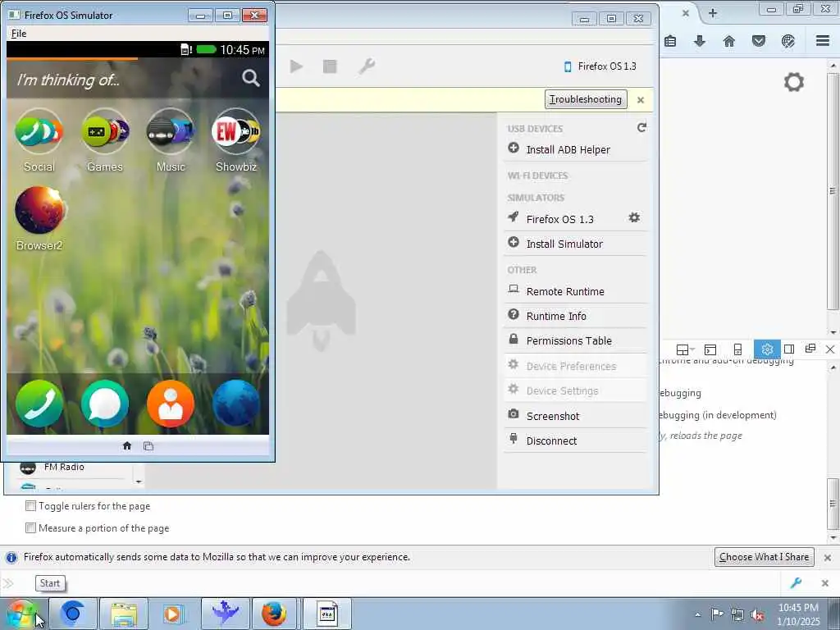Viewport: 840px width, 630px height.
Task: Open the Browser globe app in the dock
Action: (x=236, y=404)
